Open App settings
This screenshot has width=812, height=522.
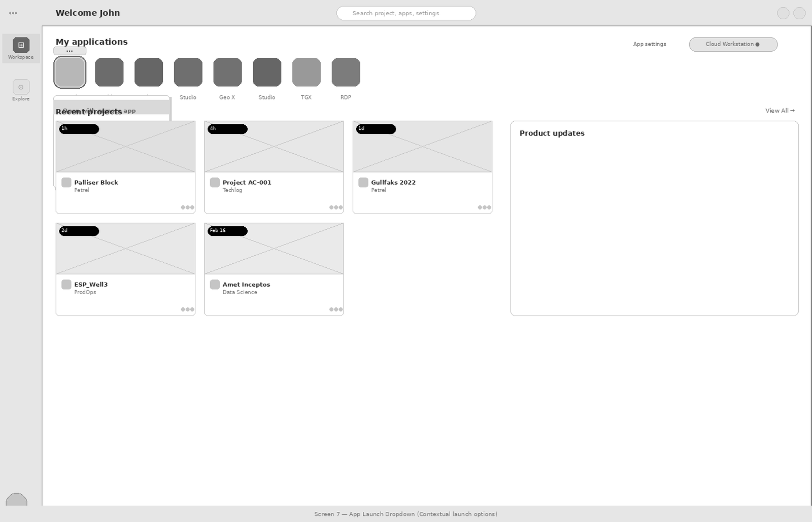[649, 44]
